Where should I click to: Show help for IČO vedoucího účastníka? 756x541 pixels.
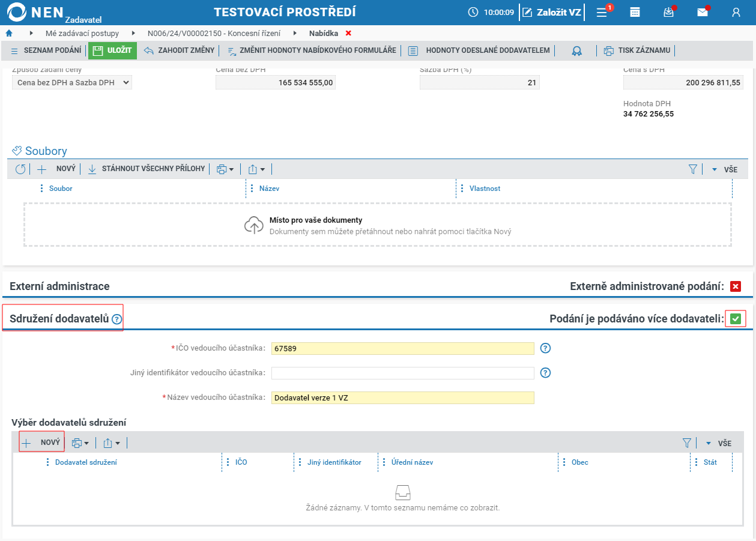point(545,348)
